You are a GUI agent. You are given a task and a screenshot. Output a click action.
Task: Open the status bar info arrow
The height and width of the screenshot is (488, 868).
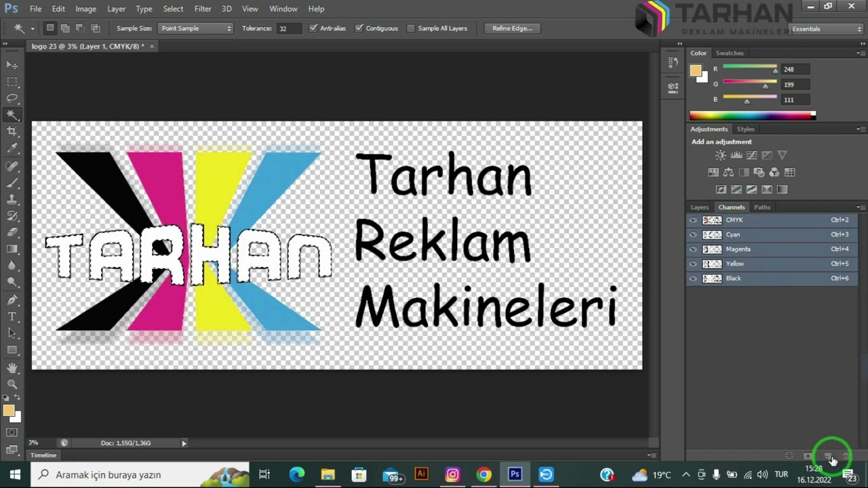[x=184, y=443]
